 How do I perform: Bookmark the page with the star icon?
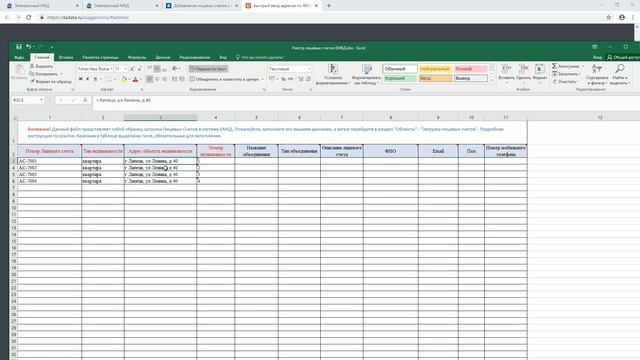click(609, 18)
